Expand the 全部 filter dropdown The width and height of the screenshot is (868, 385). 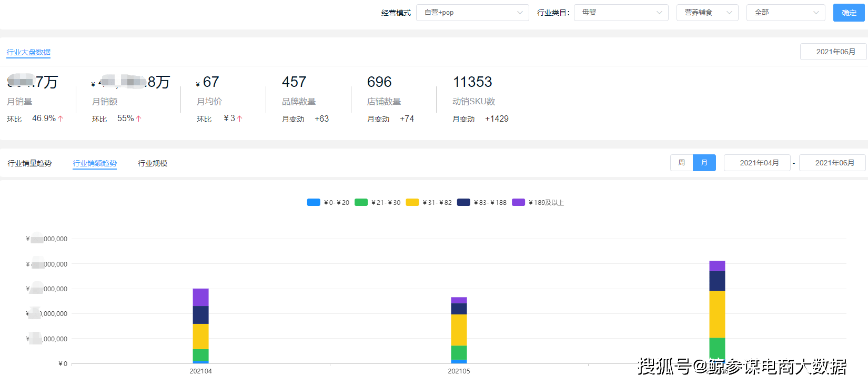786,13
